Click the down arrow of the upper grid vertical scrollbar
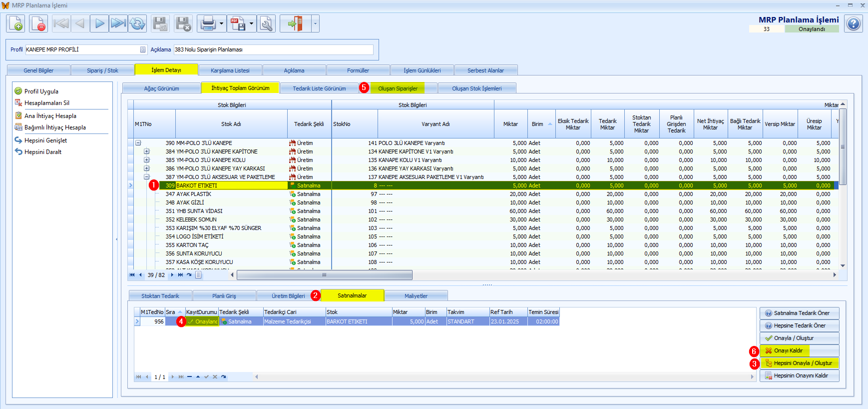 click(843, 266)
